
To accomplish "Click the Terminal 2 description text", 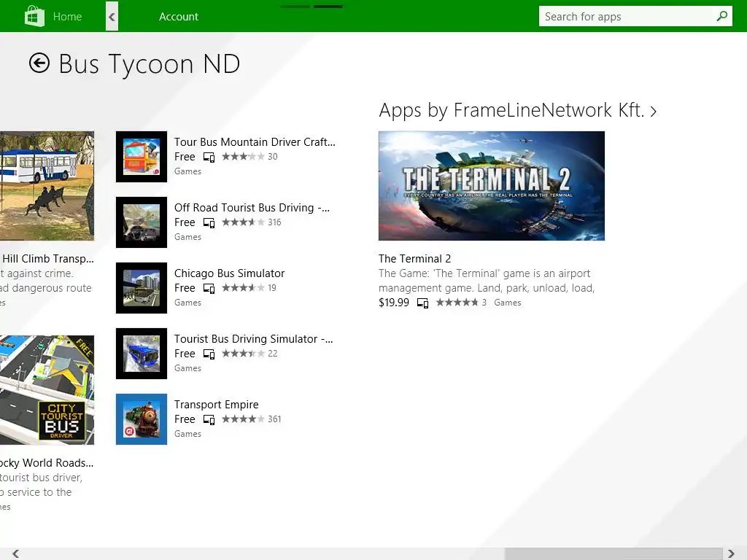I will pos(487,281).
